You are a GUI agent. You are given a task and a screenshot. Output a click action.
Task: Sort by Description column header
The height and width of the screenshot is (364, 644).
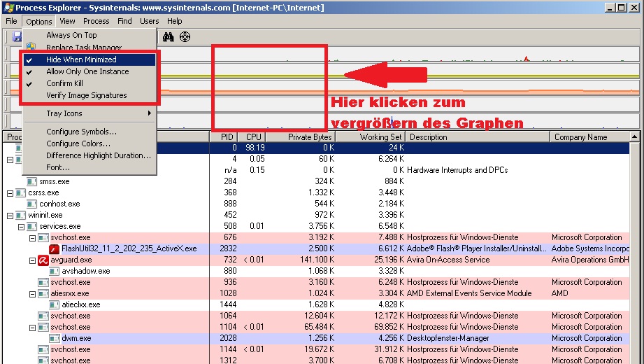[478, 137]
